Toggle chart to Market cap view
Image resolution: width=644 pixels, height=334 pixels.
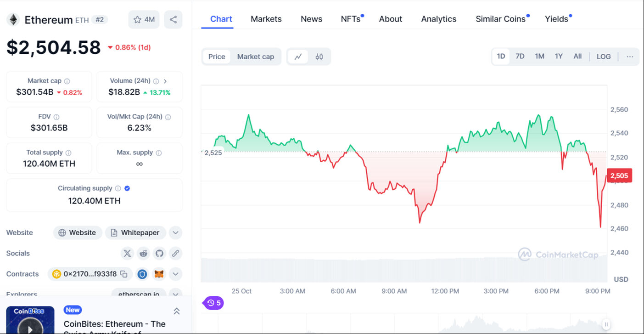pos(255,57)
